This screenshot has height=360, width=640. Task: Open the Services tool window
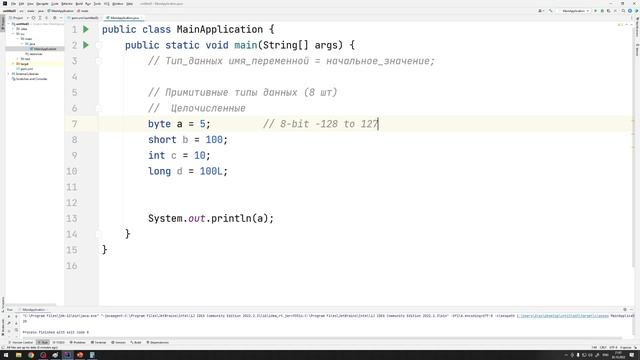[118, 342]
